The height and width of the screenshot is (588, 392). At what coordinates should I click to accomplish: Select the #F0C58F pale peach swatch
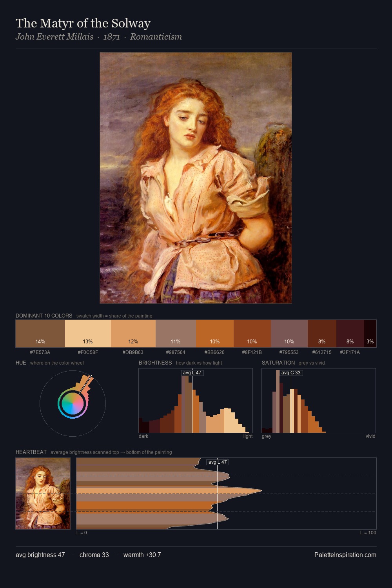click(x=88, y=334)
